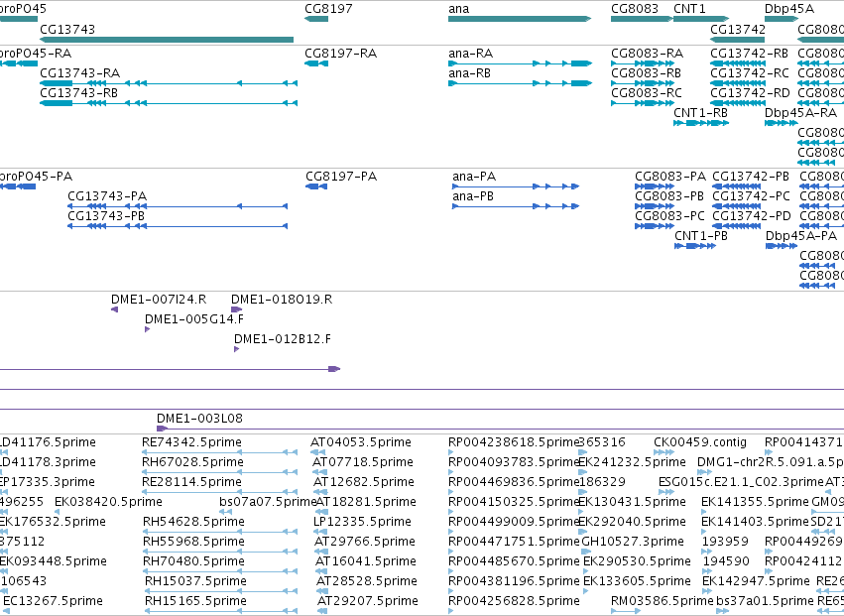This screenshot has height=616, width=844.
Task: Click the AT04053.5prime EST label
Action: pyautogui.click(x=361, y=442)
